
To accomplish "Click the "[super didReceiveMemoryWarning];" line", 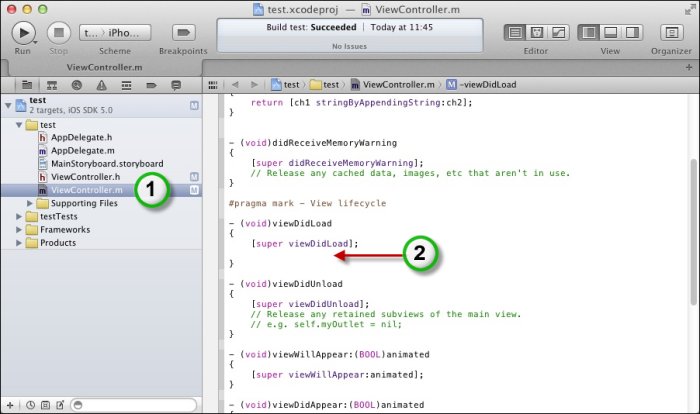I will [337, 163].
